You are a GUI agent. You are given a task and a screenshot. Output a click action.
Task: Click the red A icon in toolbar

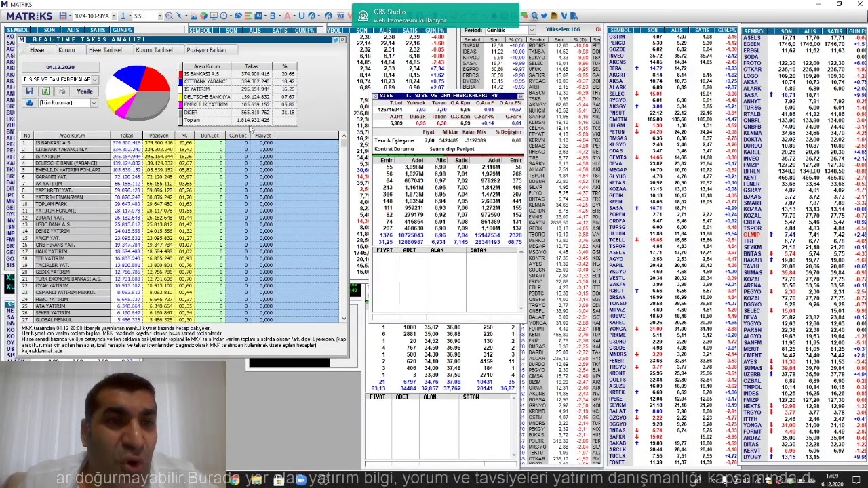click(288, 16)
